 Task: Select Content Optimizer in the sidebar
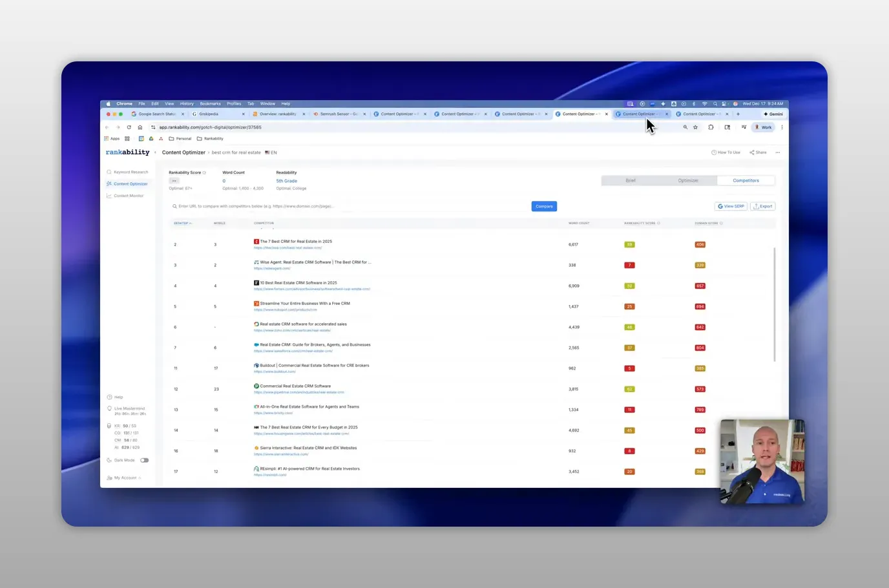pyautogui.click(x=127, y=184)
